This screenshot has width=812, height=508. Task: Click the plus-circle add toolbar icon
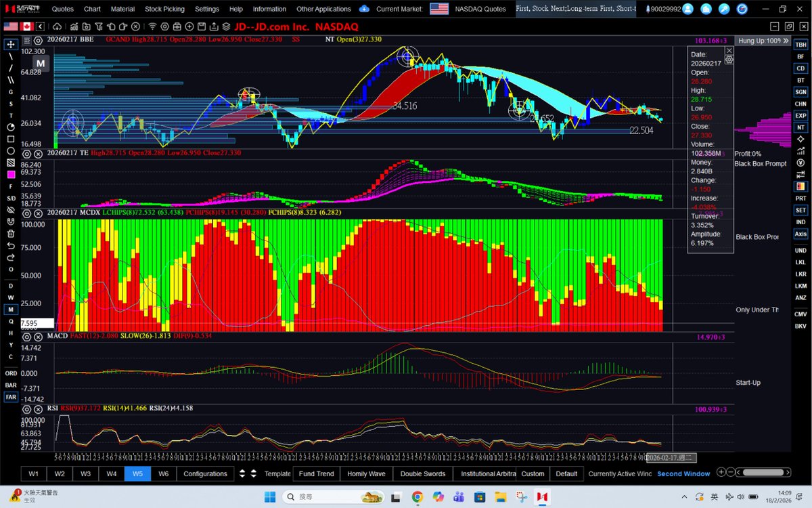(x=189, y=26)
